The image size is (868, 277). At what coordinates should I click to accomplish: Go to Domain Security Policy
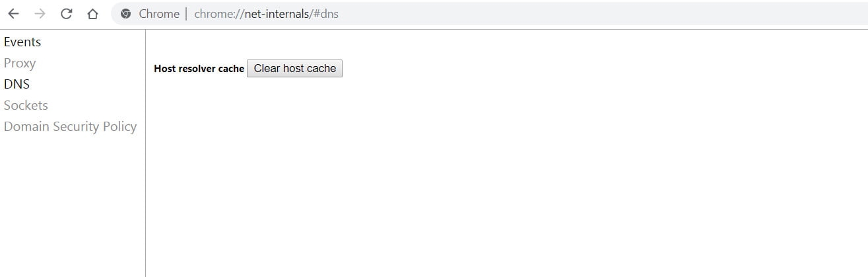tap(70, 127)
